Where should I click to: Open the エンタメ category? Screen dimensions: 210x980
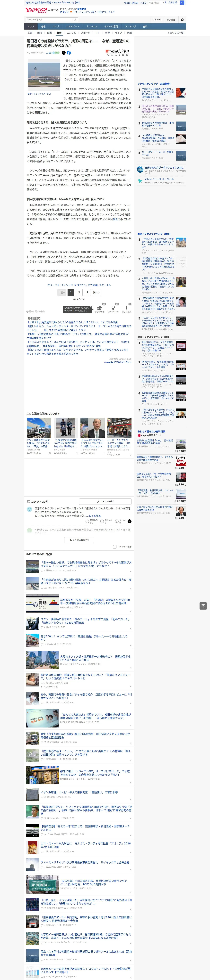click(x=71, y=33)
